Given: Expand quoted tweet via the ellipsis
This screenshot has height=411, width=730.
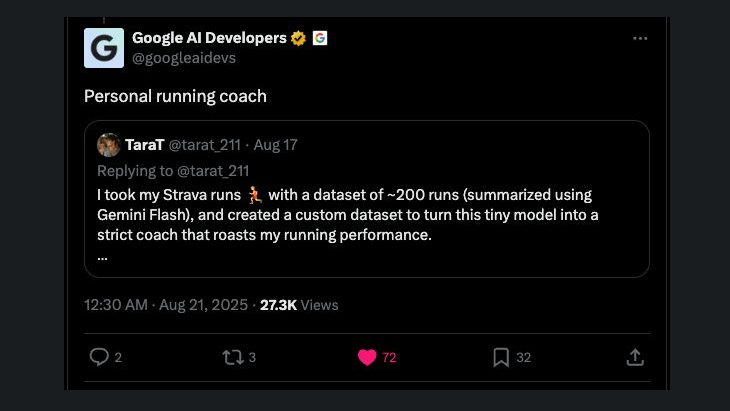Looking at the screenshot, I should 102,254.
